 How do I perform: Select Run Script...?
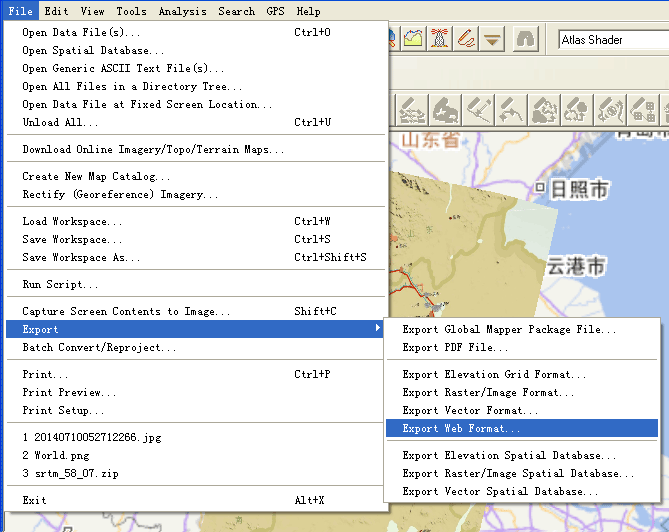click(x=197, y=284)
